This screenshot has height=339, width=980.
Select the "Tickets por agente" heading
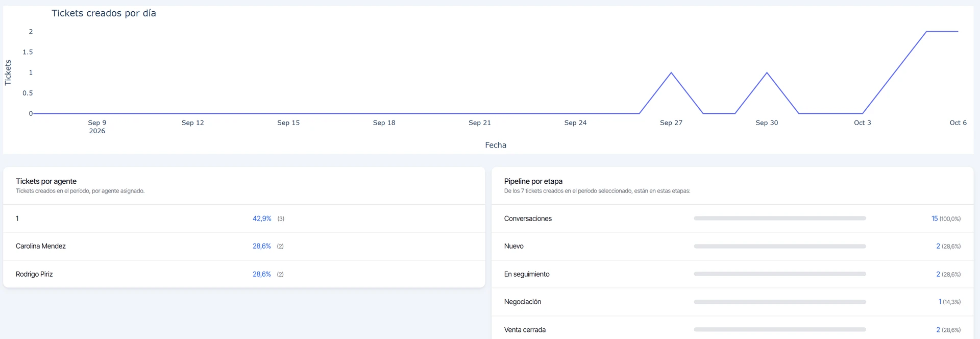point(46,181)
